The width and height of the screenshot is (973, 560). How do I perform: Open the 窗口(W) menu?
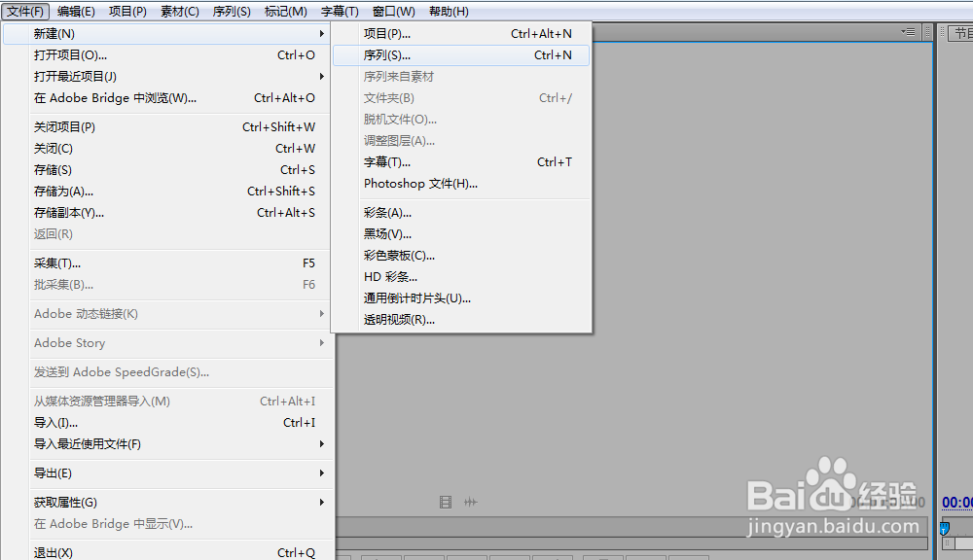[394, 11]
